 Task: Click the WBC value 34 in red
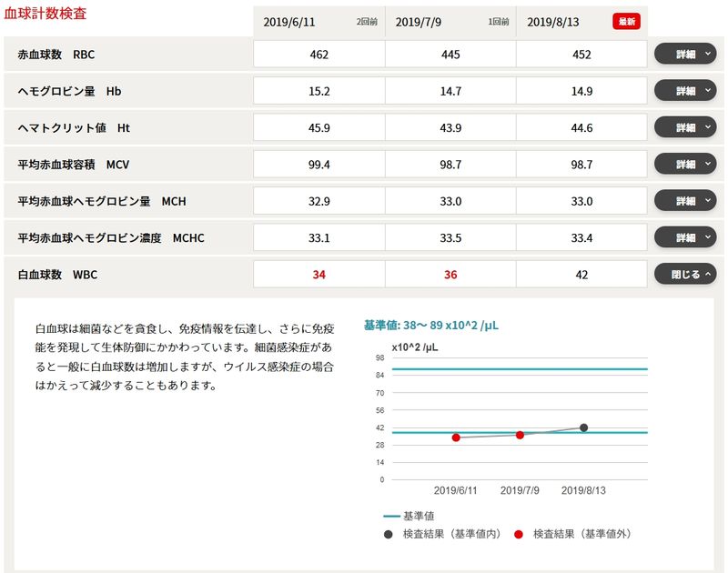tap(318, 275)
